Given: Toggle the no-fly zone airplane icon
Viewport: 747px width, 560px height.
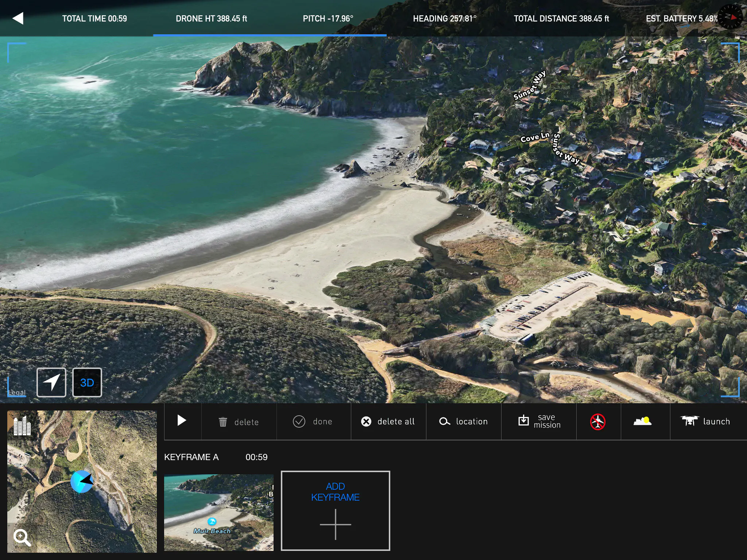Looking at the screenshot, I should tap(598, 422).
